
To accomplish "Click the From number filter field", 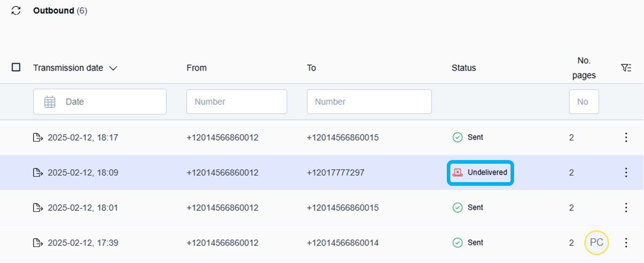I will click(237, 102).
